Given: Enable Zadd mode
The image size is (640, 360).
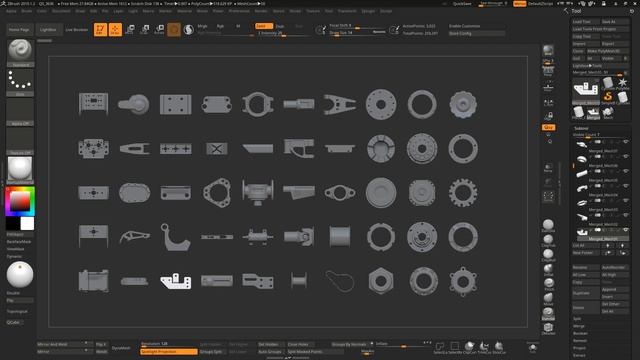Looking at the screenshot, I should point(264,26).
